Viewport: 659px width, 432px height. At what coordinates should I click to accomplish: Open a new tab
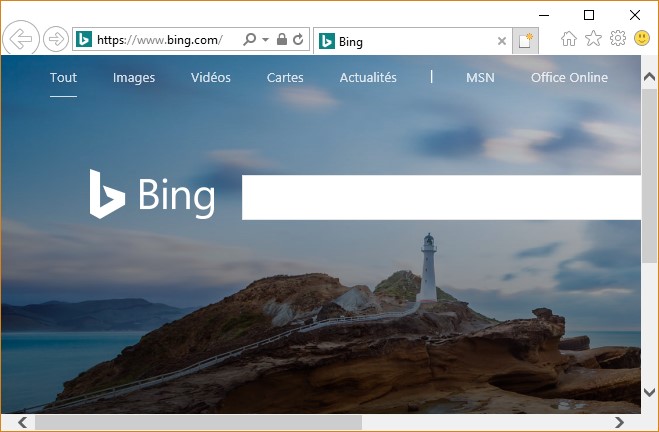click(526, 41)
